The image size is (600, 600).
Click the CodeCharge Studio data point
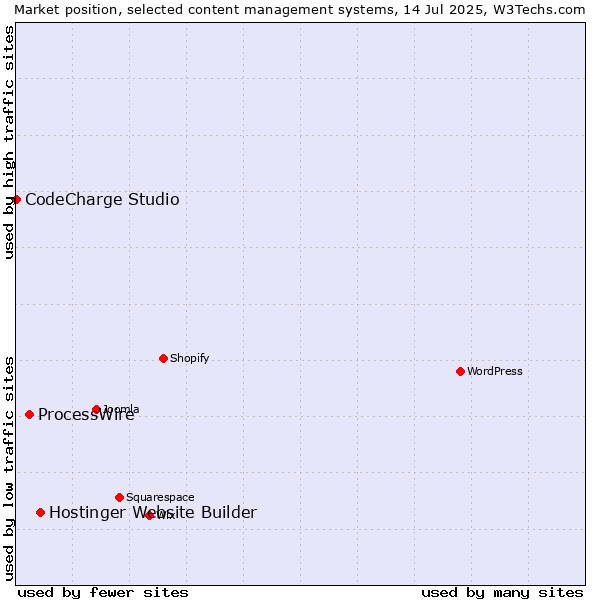16,199
